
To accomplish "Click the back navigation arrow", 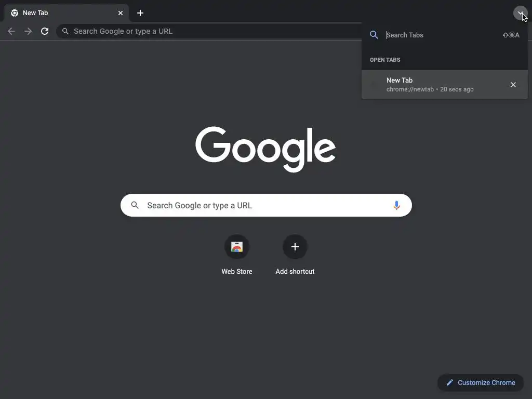I will [x=11, y=31].
